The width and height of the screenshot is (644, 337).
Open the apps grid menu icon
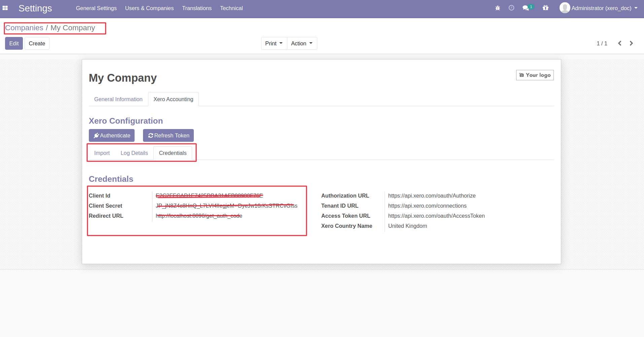click(5, 8)
